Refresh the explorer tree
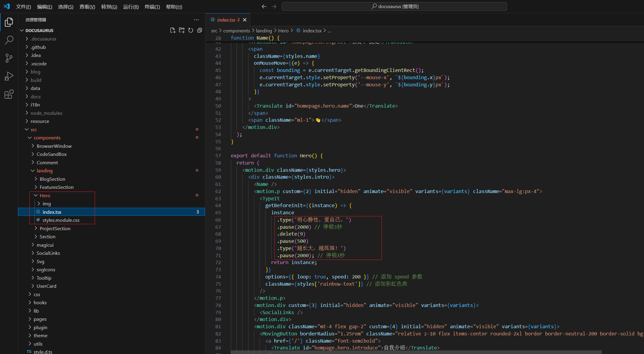 click(191, 30)
